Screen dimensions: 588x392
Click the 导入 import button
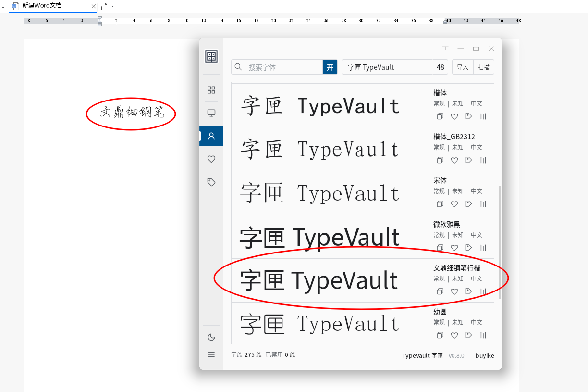coord(463,67)
